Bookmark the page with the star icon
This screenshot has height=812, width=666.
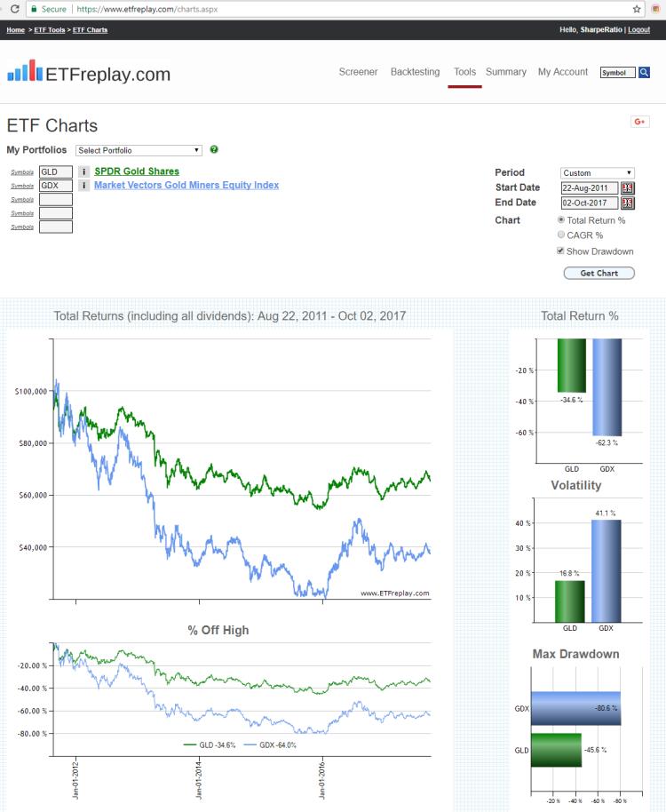coord(637,9)
